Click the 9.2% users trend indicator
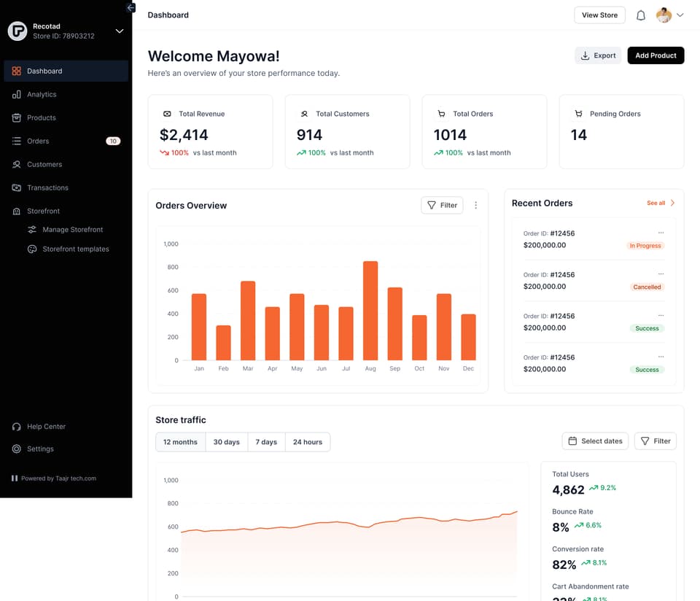 tap(603, 488)
